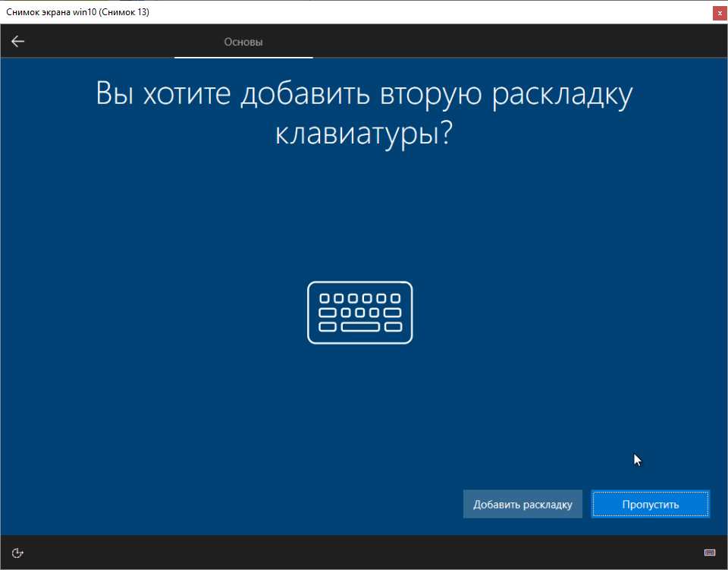Image resolution: width=728 pixels, height=570 pixels.
Task: Open the Ease of Access icon
Action: (x=17, y=553)
